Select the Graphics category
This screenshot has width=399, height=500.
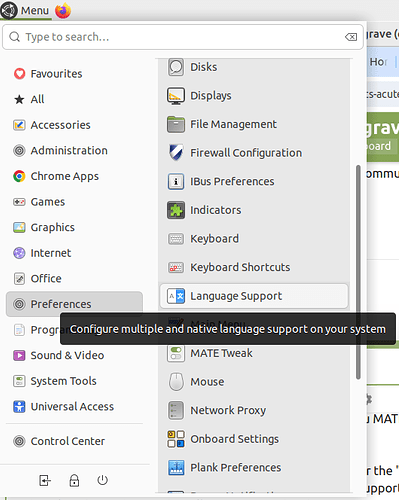(74, 227)
